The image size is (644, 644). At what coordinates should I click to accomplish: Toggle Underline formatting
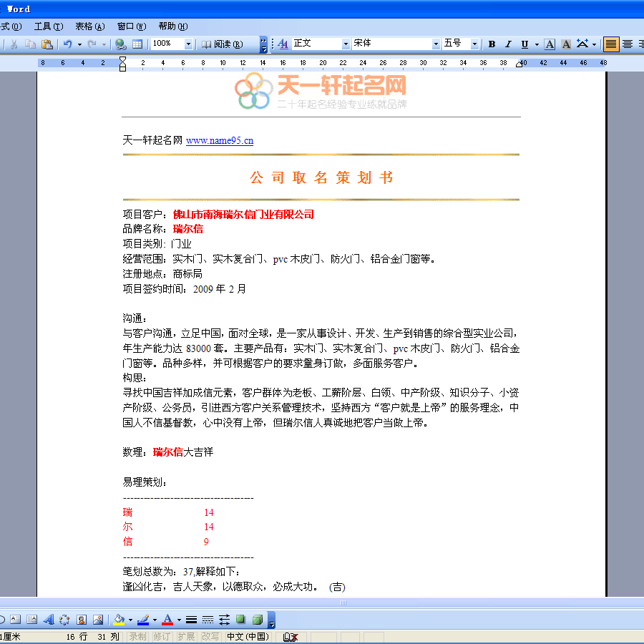pos(525,44)
